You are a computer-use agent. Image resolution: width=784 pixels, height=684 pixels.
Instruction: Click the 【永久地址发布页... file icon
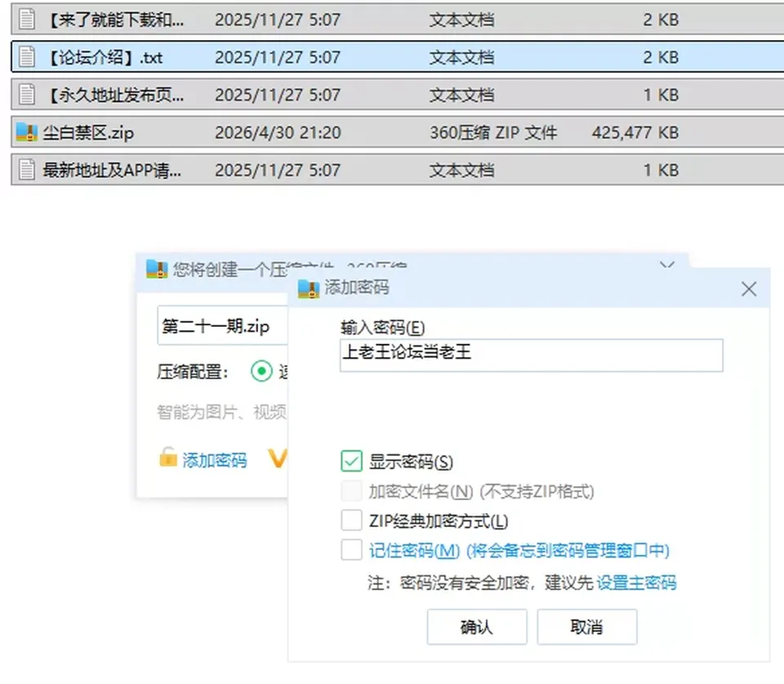(x=27, y=95)
